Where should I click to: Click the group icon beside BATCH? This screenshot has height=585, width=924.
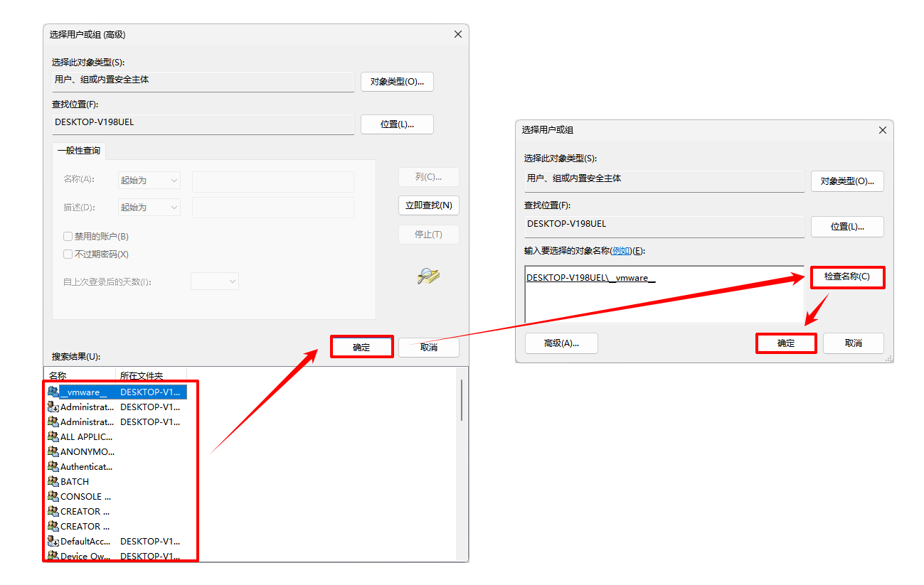click(53, 481)
